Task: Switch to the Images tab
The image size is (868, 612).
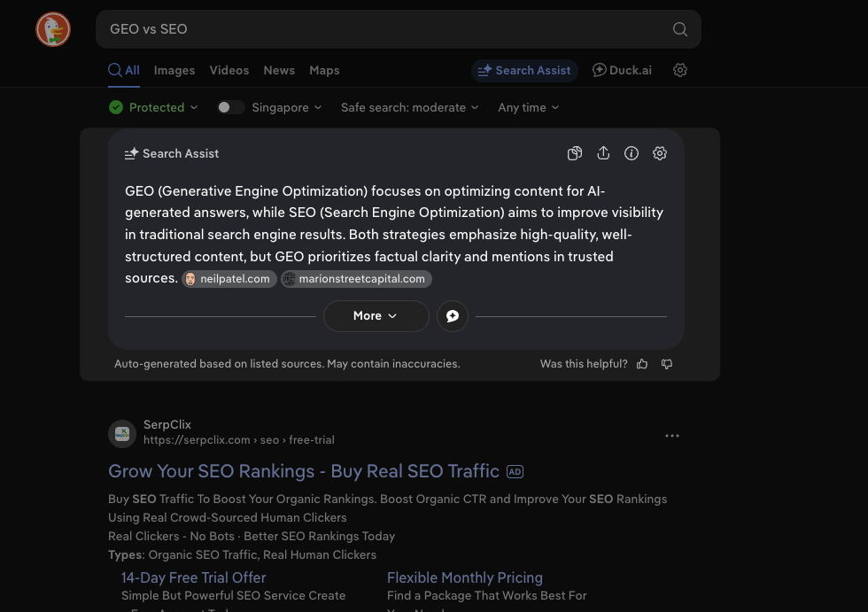Action: [x=174, y=70]
